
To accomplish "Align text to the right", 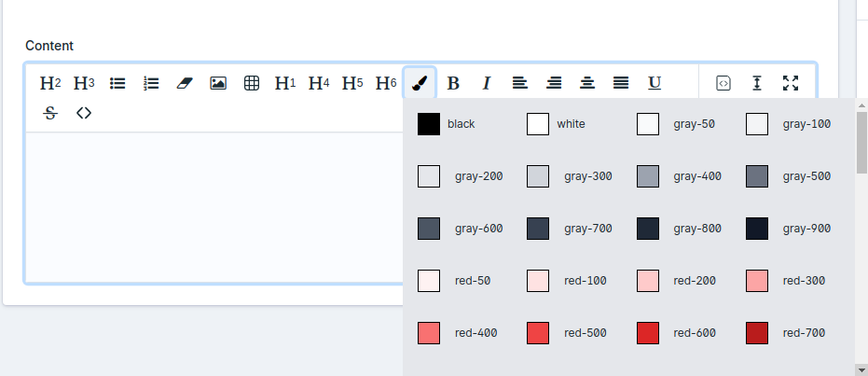I will tap(554, 83).
